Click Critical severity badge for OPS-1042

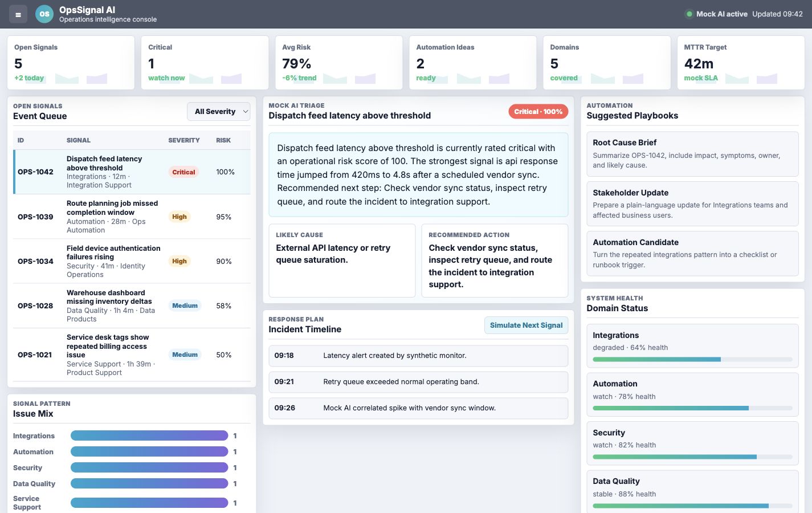point(183,172)
